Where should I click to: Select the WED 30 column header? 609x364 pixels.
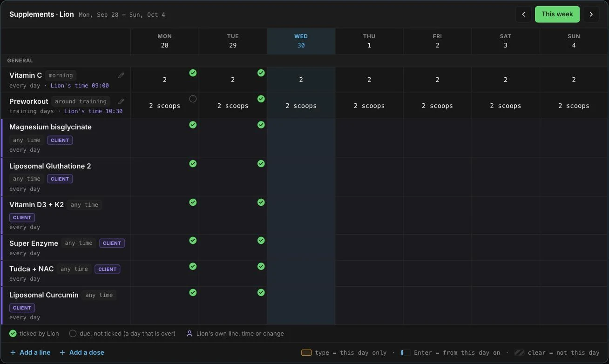pyautogui.click(x=301, y=41)
